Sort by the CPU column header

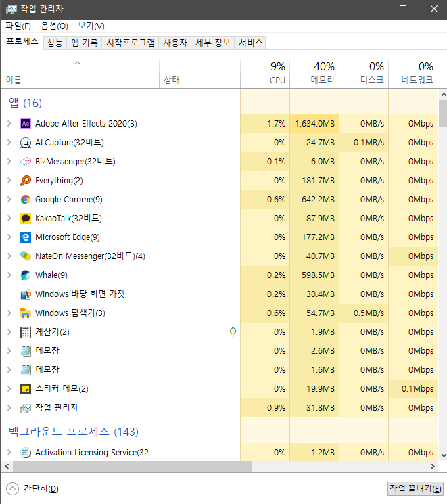pyautogui.click(x=265, y=74)
